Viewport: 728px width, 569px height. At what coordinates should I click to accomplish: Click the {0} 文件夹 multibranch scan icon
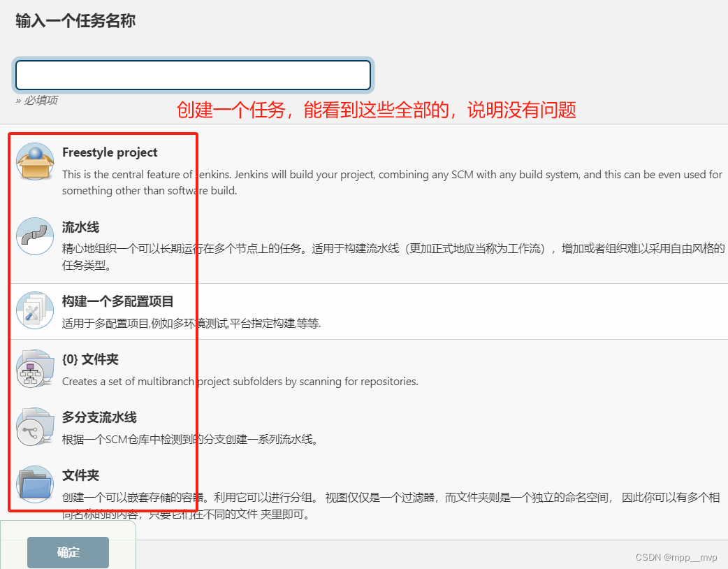pos(34,369)
